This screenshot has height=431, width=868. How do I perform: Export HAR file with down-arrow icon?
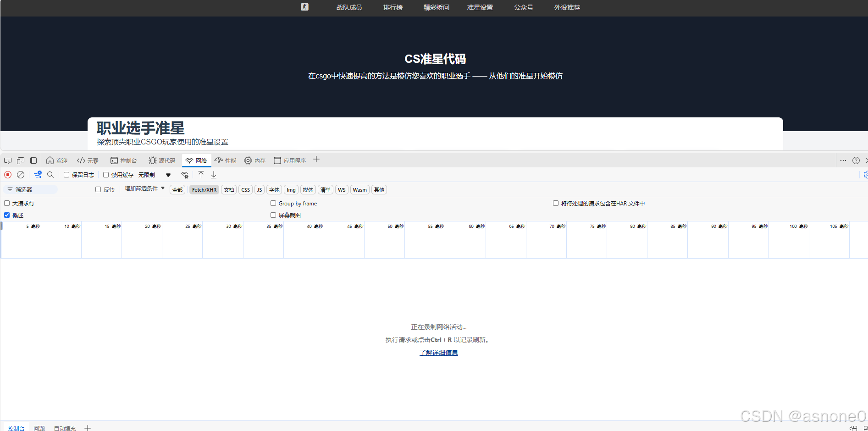[x=214, y=175]
